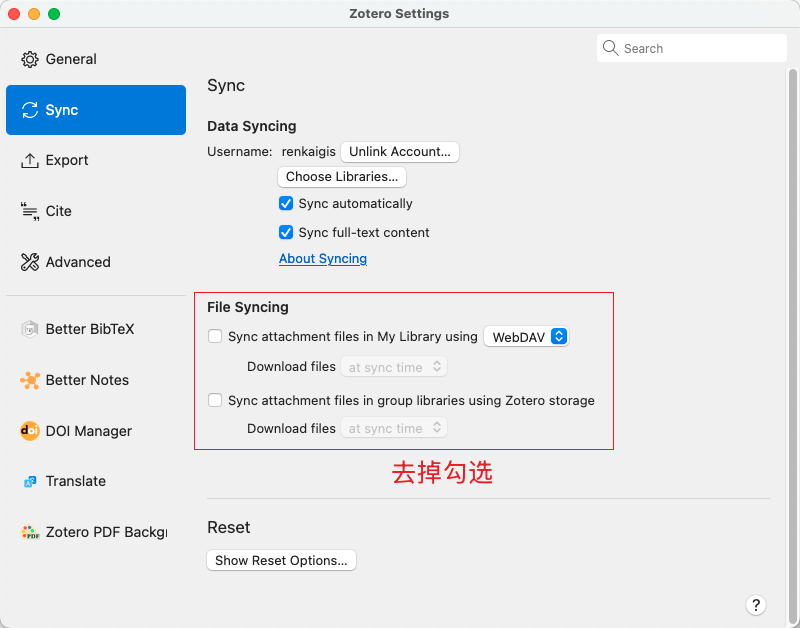
Task: Open My Library Download files dropdown
Action: (x=394, y=367)
